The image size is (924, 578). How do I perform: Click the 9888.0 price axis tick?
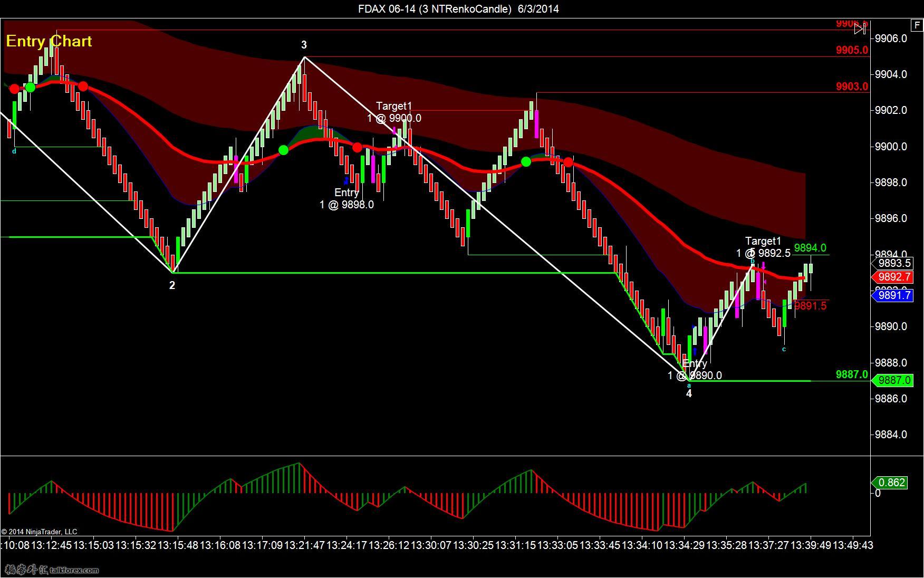(x=891, y=363)
